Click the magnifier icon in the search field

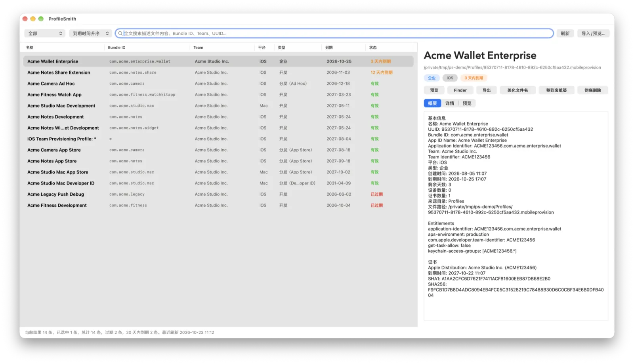pyautogui.click(x=120, y=34)
